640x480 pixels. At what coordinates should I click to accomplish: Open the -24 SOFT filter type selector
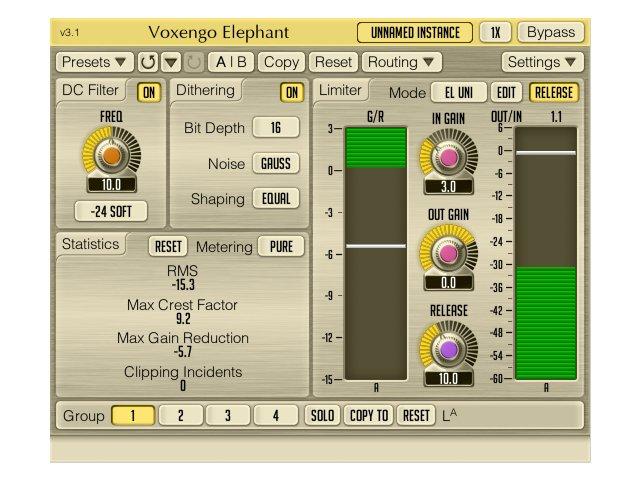[x=111, y=211]
